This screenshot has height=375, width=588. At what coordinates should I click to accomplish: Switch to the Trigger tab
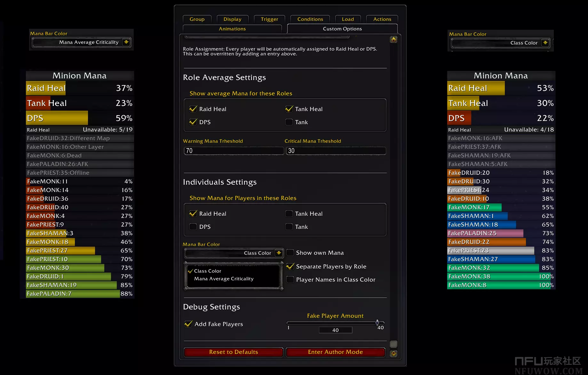(269, 19)
